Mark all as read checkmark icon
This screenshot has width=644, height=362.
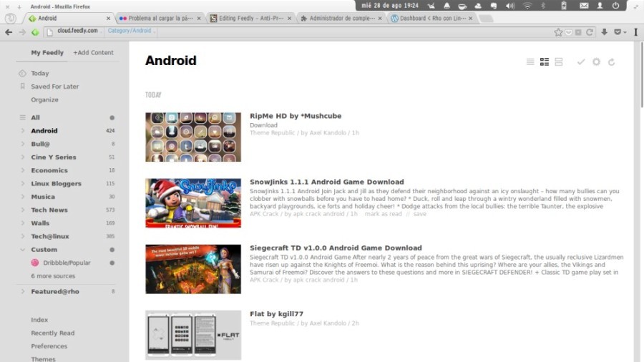coord(581,62)
